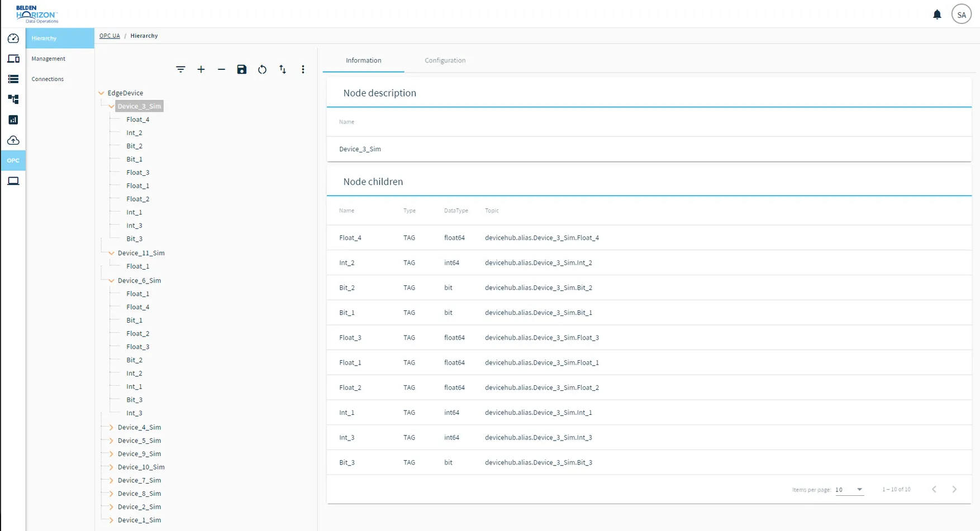Click the Bit_2 row in Node children table
This screenshot has height=531, width=980.
pyautogui.click(x=649, y=288)
